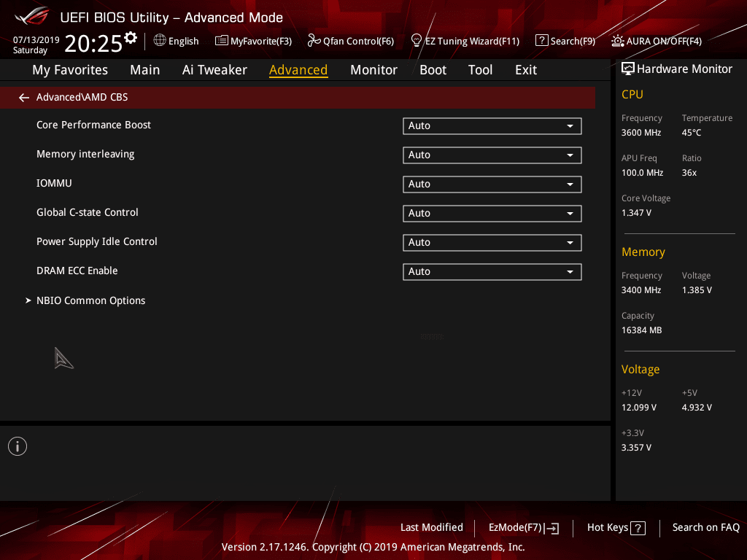
Task: Click the info circle icon
Action: [x=18, y=446]
